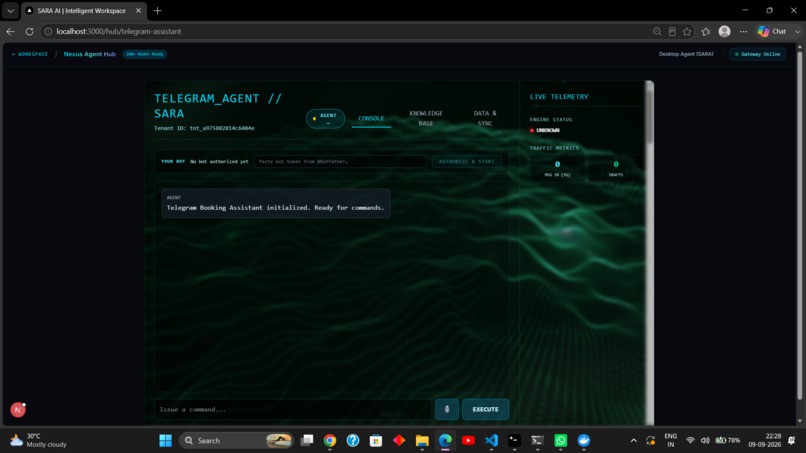Open the browser reading view icon

pos(672,31)
